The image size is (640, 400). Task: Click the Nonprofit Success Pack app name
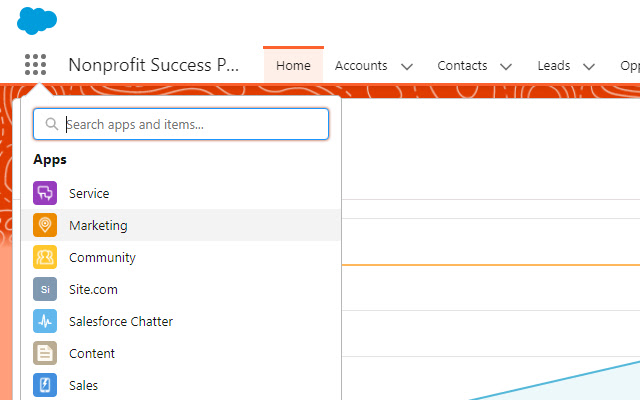(x=153, y=65)
